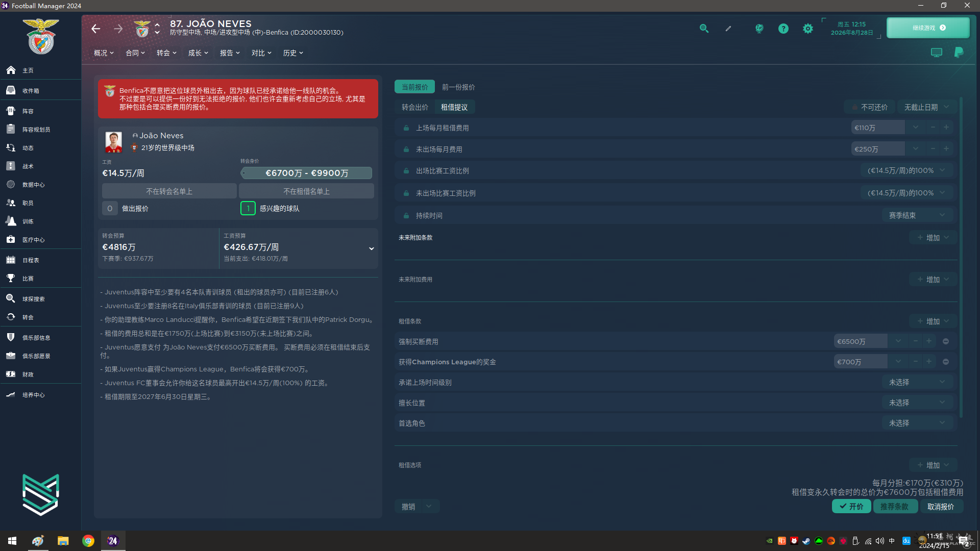The height and width of the screenshot is (551, 980).
Task: Open 训练 training in the sidebar
Action: coord(40,221)
